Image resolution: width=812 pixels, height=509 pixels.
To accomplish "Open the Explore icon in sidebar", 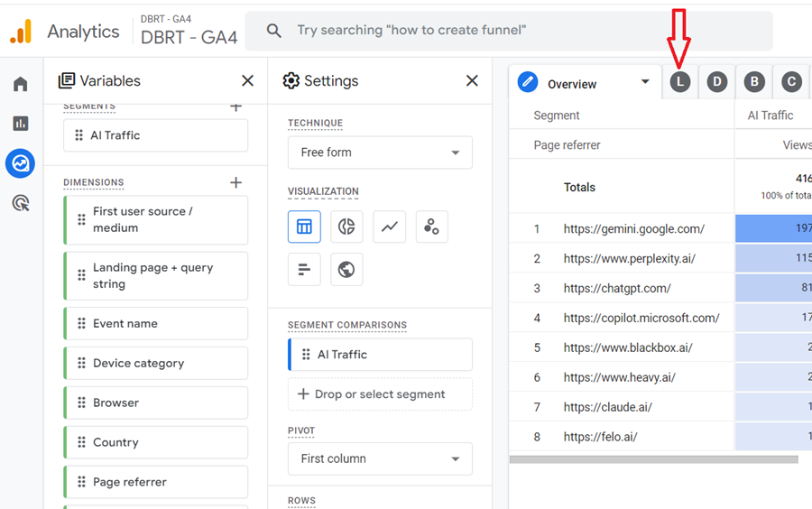I will pos(20,163).
